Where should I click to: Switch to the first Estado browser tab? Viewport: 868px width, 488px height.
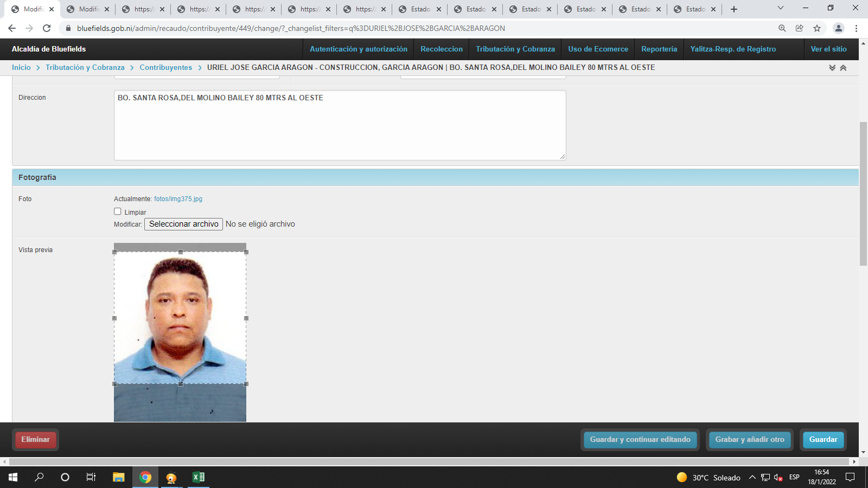[420, 9]
